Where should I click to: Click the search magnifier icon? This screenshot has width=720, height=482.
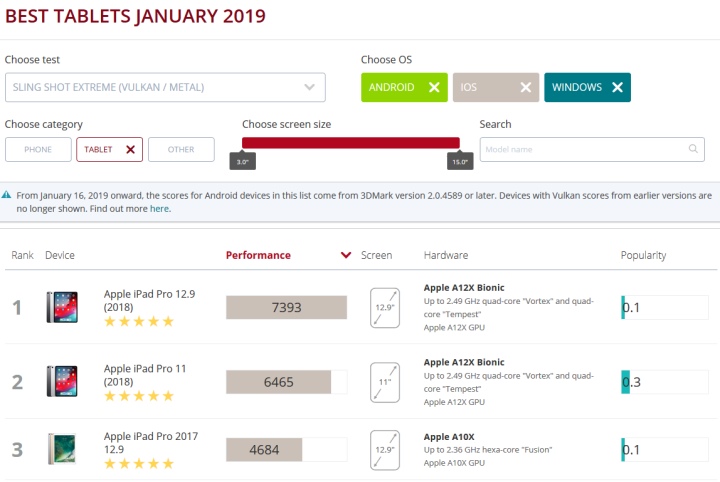(693, 149)
